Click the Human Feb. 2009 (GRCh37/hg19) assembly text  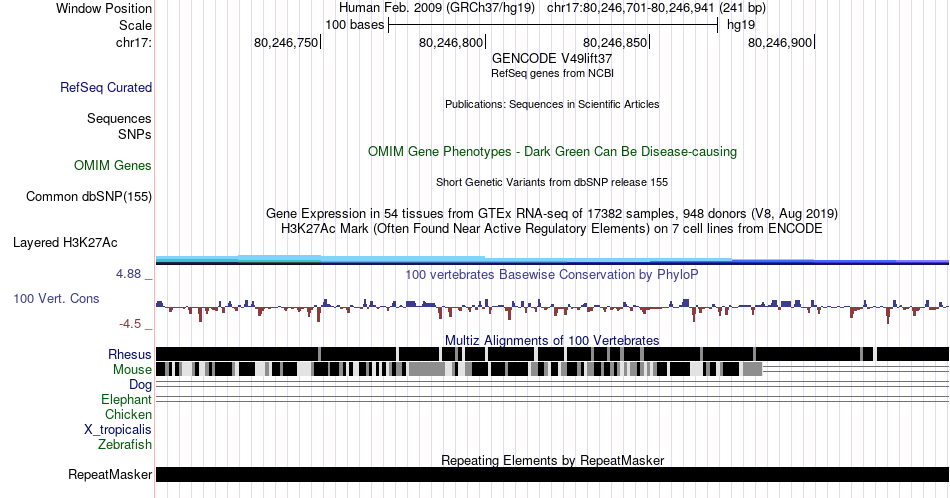coord(437,8)
